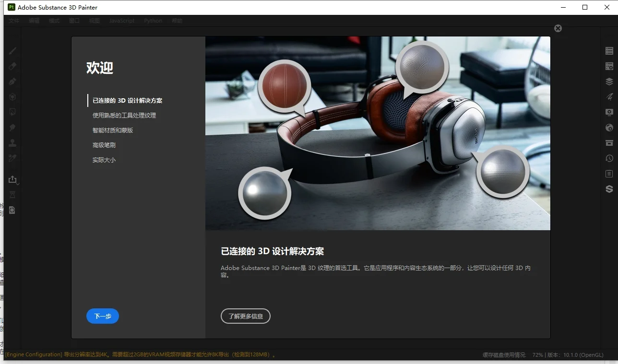
Task: Select the Projection tool
Action: (12, 81)
